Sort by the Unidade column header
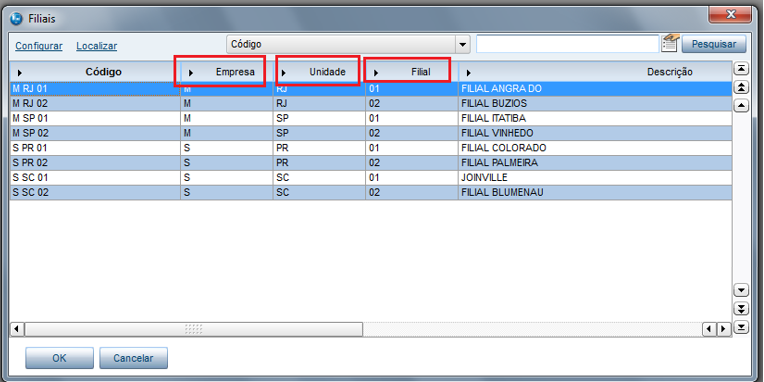 319,72
